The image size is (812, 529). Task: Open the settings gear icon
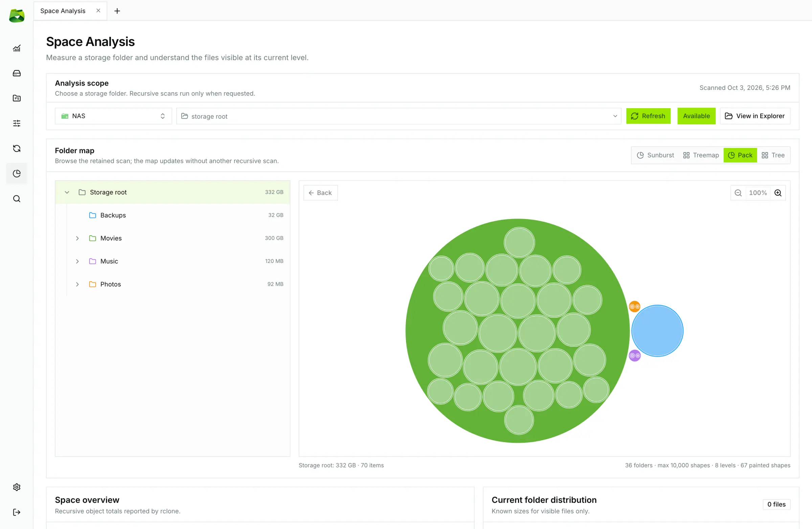16,487
